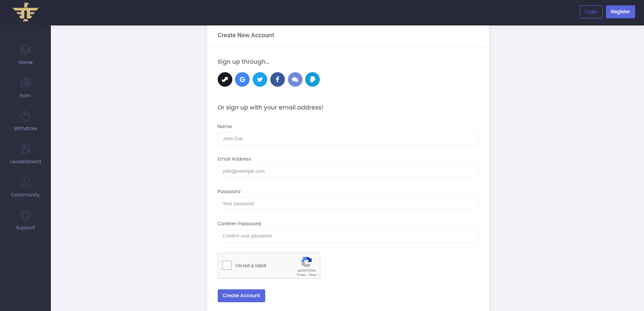
Task: Check the I'm not a robot box
Action: point(227,266)
